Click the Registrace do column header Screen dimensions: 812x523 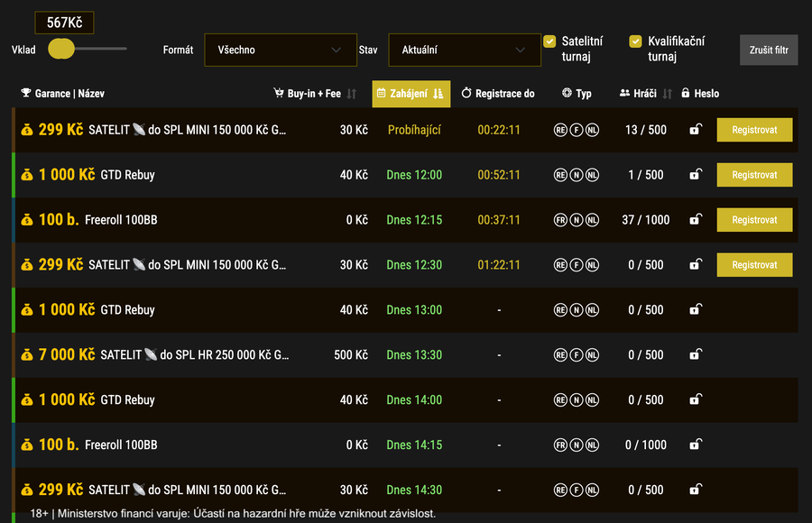498,94
